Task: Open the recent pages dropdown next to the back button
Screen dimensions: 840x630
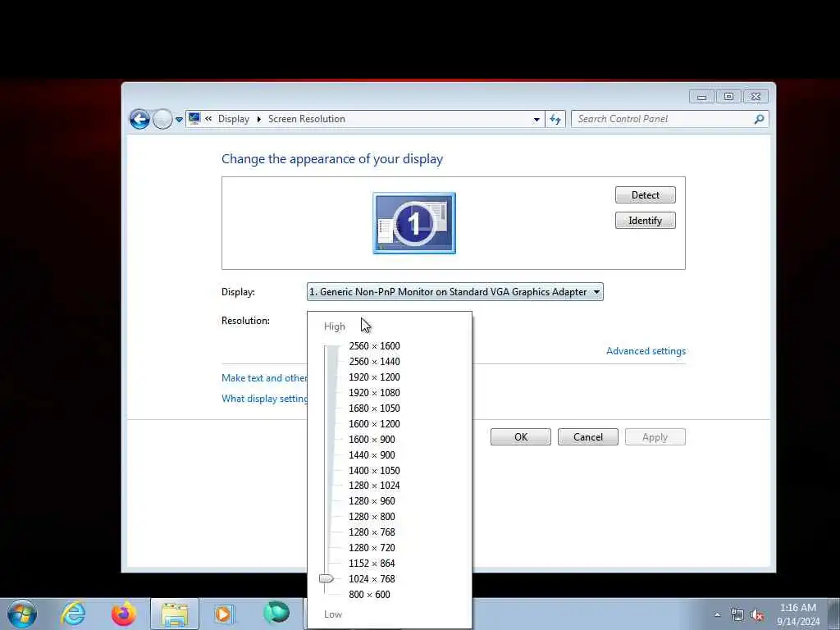Action: 179,120
